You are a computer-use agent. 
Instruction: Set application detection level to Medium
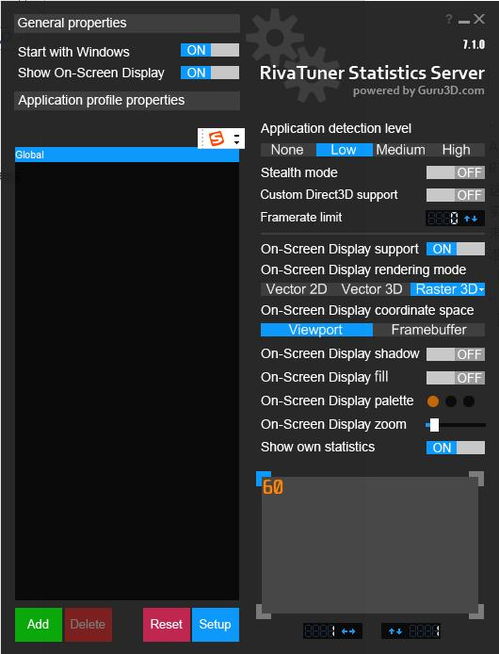tap(401, 150)
